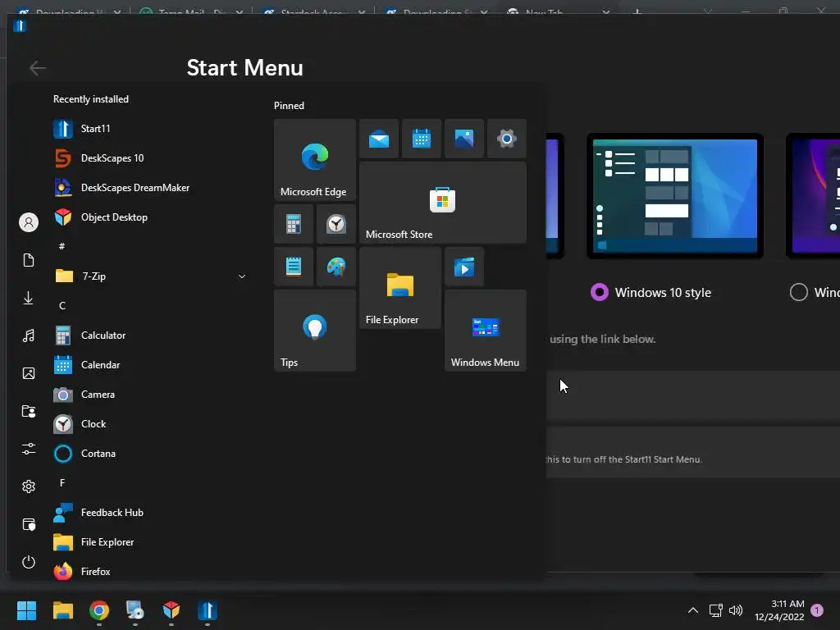Open the Mail pinned tile
840x630 pixels.
[379, 139]
